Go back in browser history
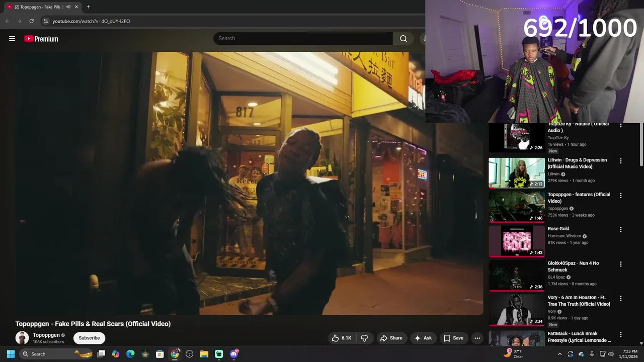The width and height of the screenshot is (644, 362). pyautogui.click(x=7, y=21)
